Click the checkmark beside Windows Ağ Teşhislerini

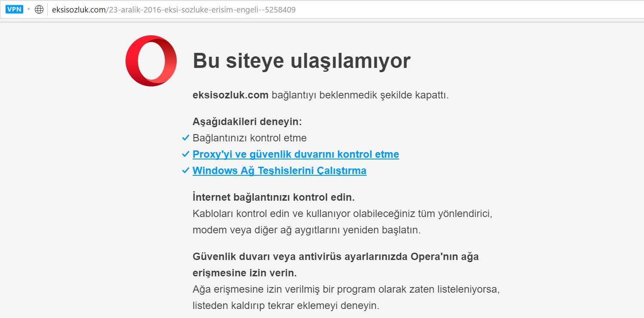tap(186, 170)
